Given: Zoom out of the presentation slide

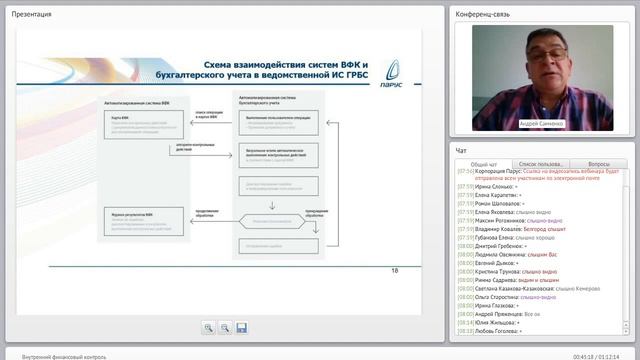Looking at the screenshot, I should click(x=225, y=328).
